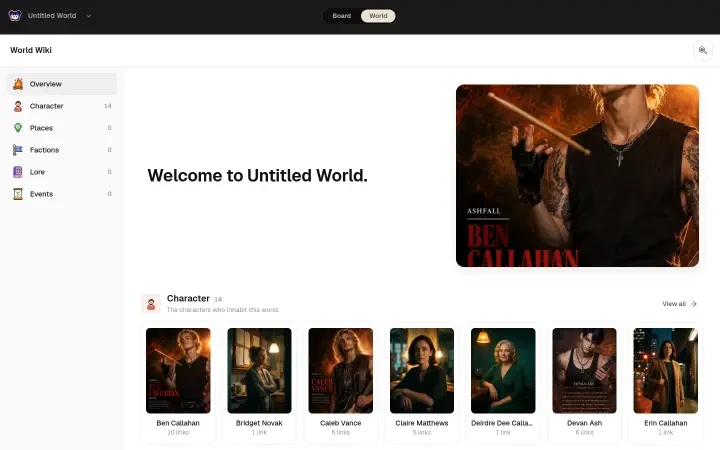
Task: Click the Events hourglass icon
Action: tap(18, 194)
